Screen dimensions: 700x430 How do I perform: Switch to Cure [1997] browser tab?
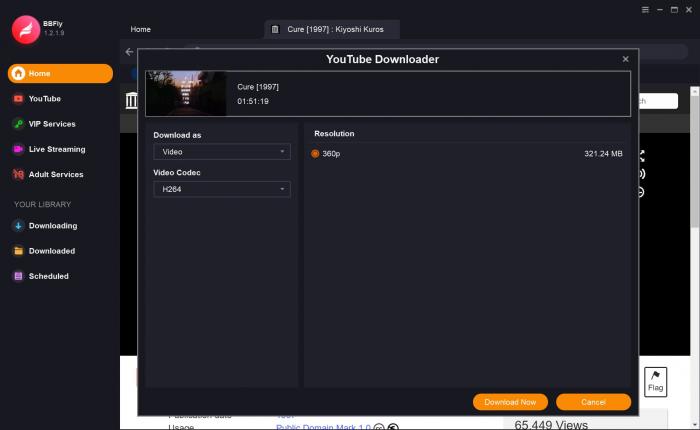(x=332, y=29)
